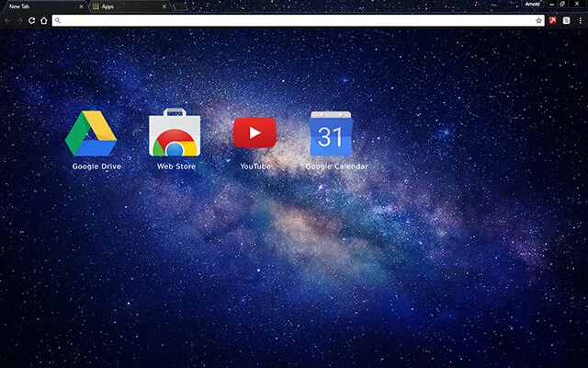Click the Arnold profile button
Screen dimensions: 588x368
(x=532, y=4)
